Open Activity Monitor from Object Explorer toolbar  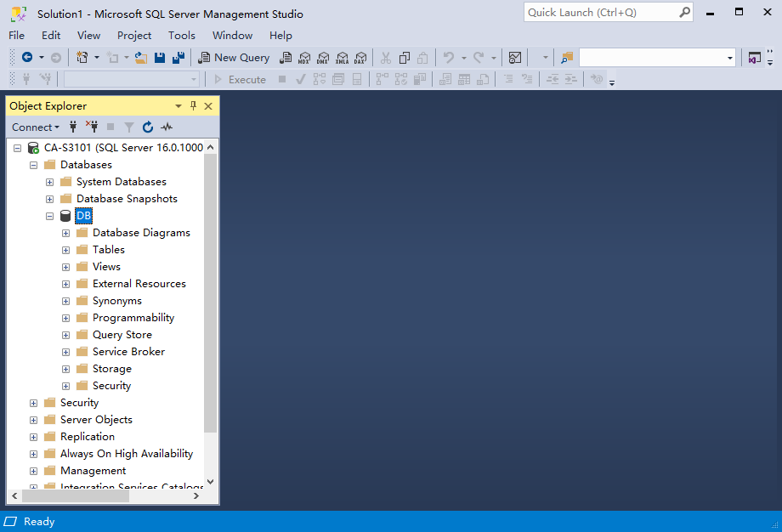167,127
